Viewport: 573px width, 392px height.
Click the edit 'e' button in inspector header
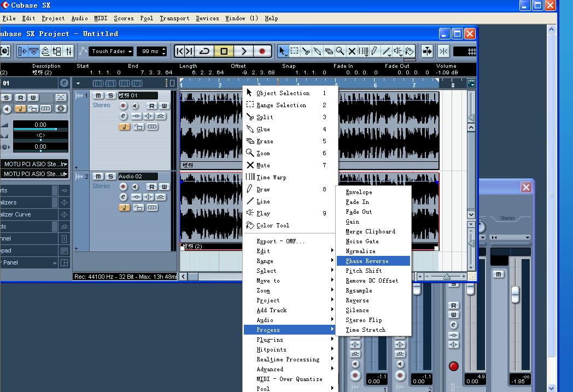(64, 83)
